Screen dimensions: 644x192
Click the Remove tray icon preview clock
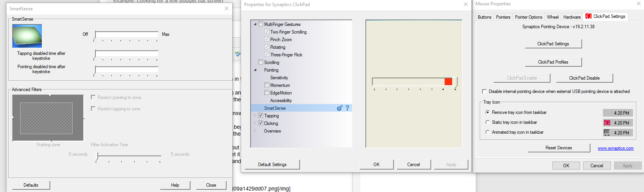pyautogui.click(x=618, y=113)
